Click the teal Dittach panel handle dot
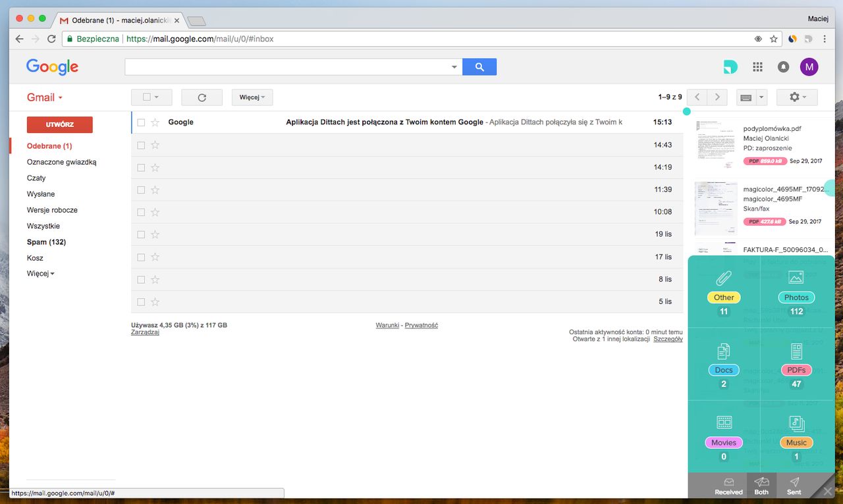The height and width of the screenshot is (504, 843). [x=687, y=111]
